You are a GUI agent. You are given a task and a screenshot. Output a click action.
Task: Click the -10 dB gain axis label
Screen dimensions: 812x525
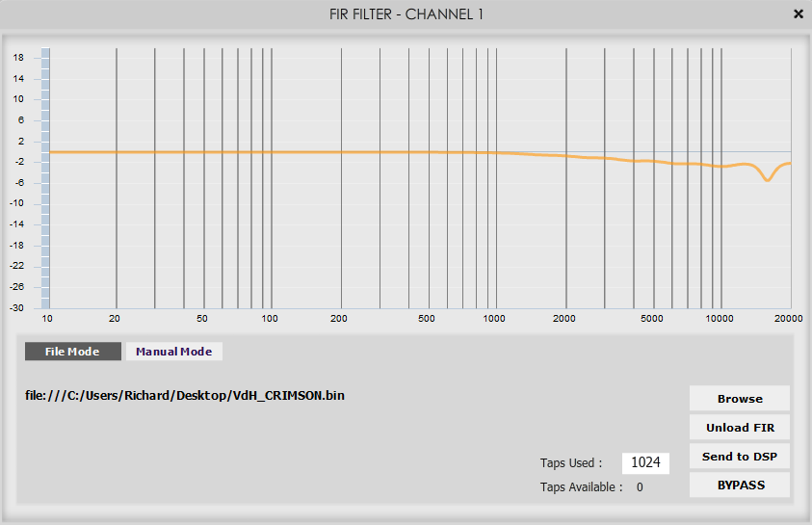pos(17,203)
